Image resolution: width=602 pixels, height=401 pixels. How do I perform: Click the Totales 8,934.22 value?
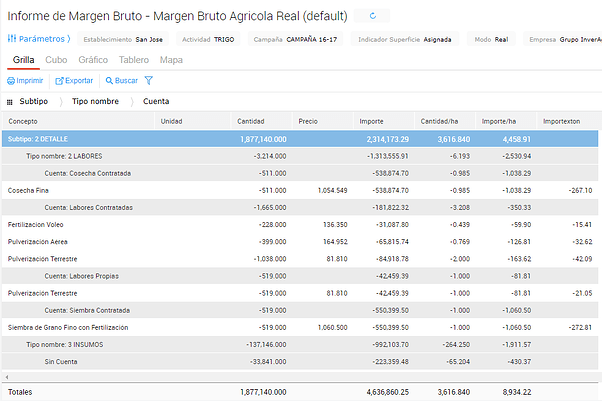click(x=517, y=392)
